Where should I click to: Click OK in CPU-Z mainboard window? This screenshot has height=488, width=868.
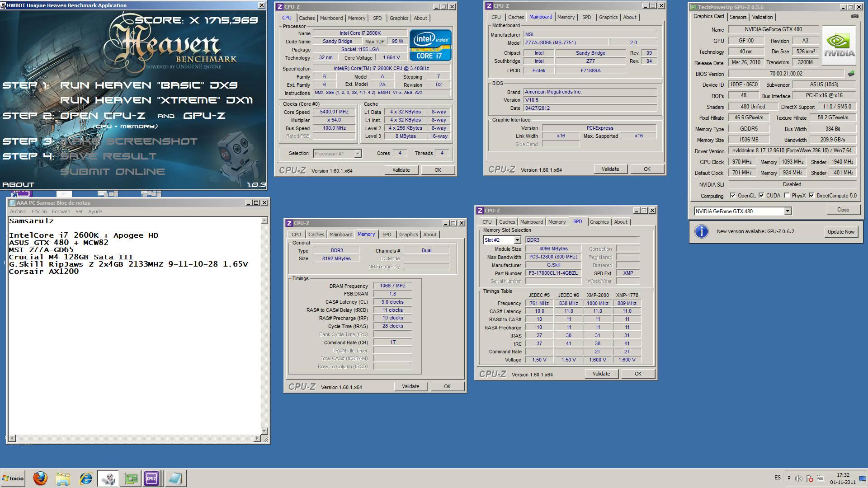(x=647, y=169)
